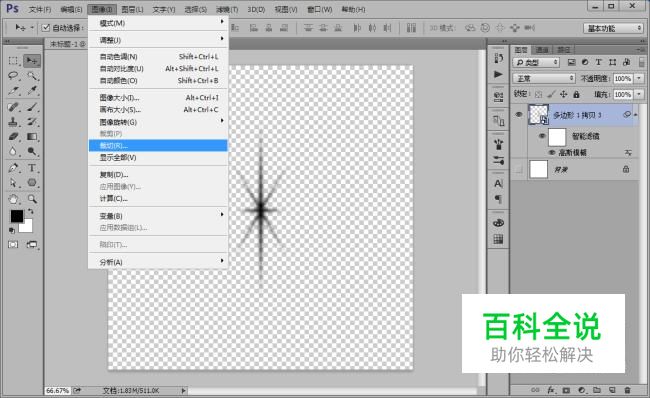Select the Gradient tool
650x398 pixels.
tap(32, 137)
